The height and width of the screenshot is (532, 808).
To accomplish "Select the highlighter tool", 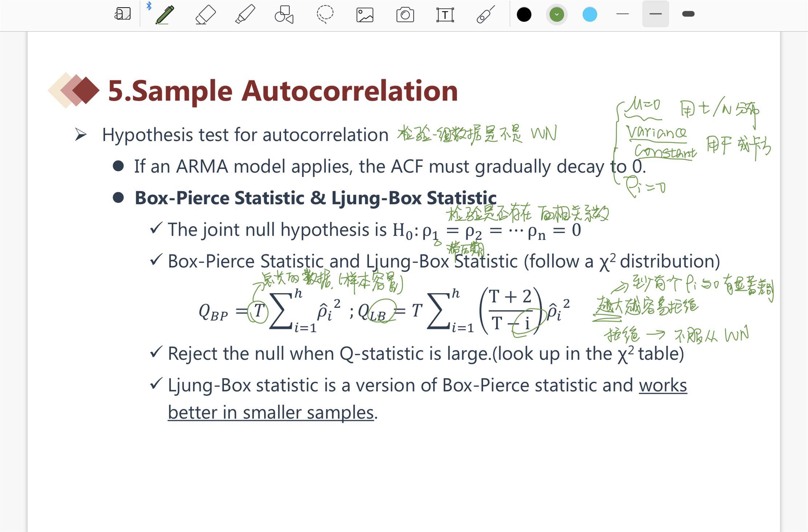I will click(245, 15).
